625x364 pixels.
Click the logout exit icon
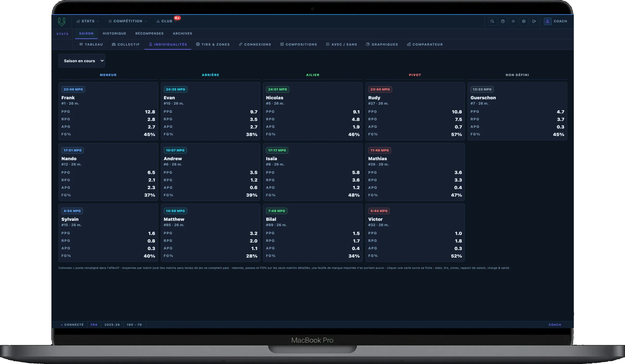(x=534, y=21)
